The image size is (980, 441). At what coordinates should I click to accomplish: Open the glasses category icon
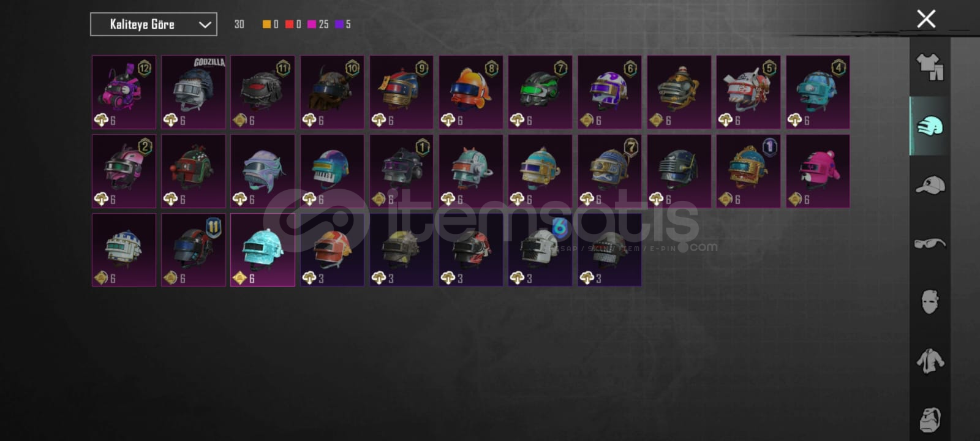pos(930,243)
